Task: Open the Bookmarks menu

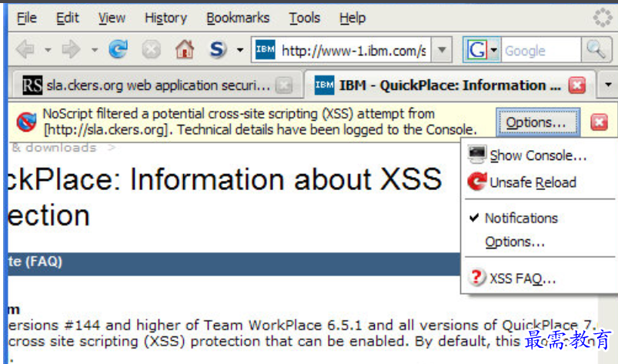Action: pyautogui.click(x=238, y=18)
